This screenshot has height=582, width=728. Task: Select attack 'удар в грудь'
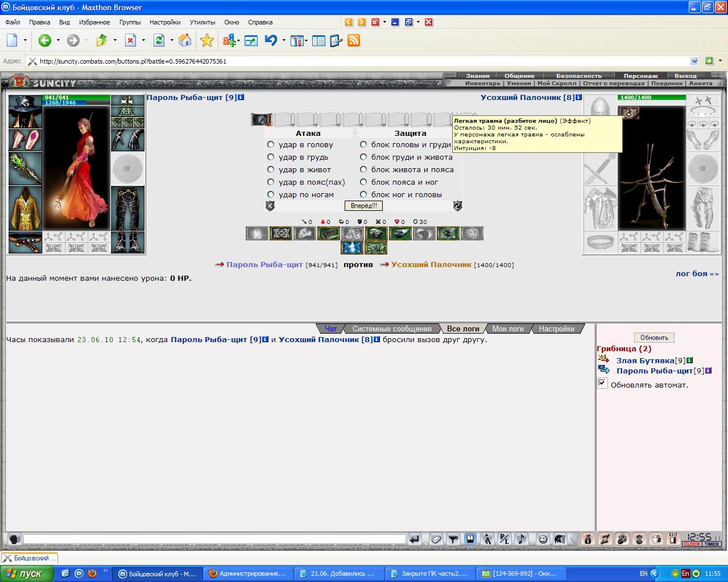pos(271,157)
